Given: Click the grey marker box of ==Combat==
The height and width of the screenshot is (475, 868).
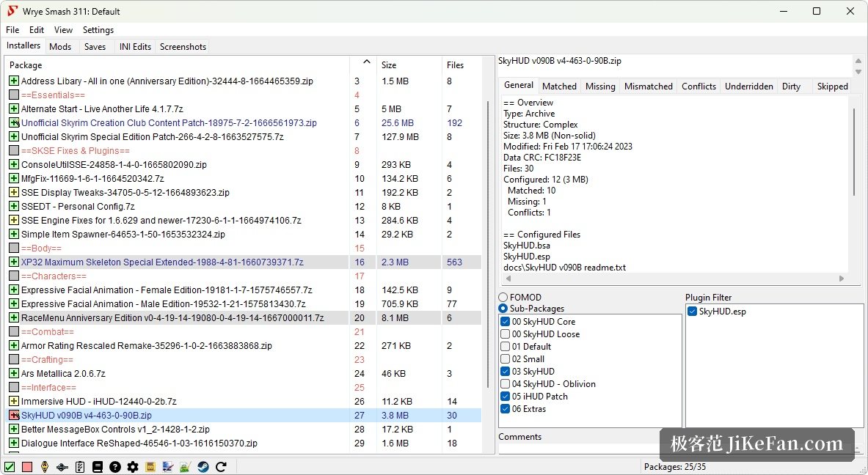Looking at the screenshot, I should pos(15,332).
